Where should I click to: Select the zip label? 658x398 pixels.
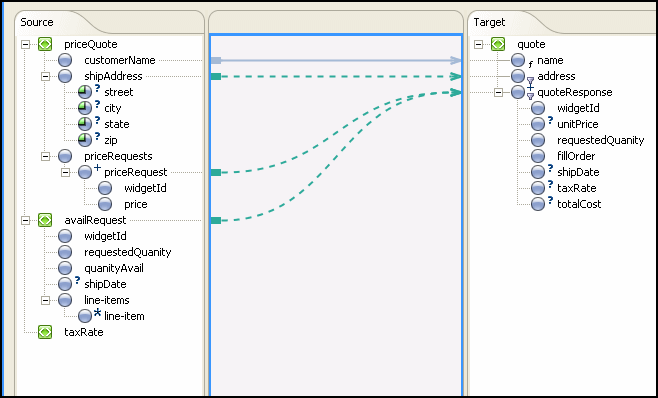(x=111, y=140)
